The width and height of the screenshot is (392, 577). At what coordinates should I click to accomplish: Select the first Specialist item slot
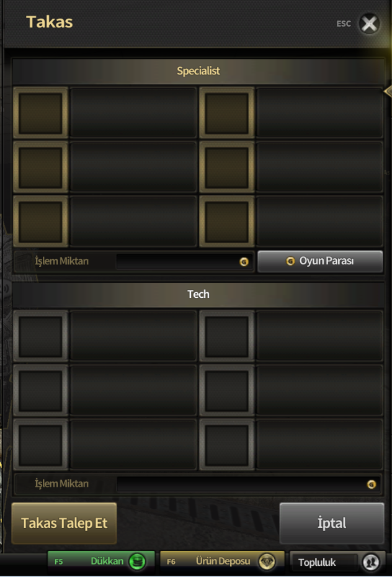(x=41, y=113)
